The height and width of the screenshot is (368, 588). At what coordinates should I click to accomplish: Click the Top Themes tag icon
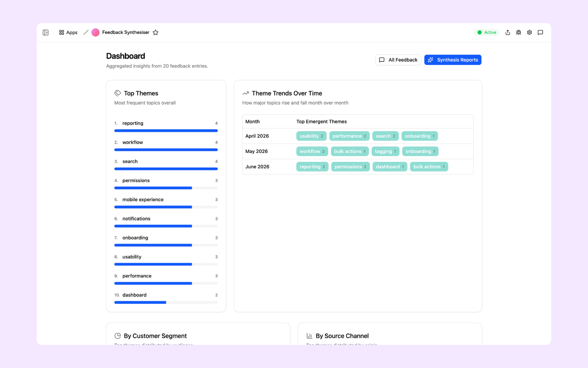(118, 93)
